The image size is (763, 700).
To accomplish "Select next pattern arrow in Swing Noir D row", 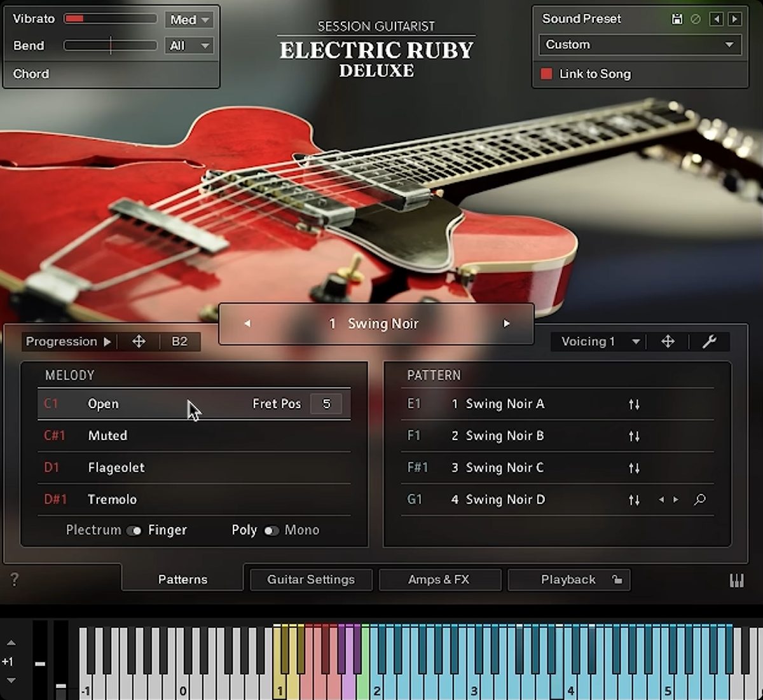I will [675, 500].
